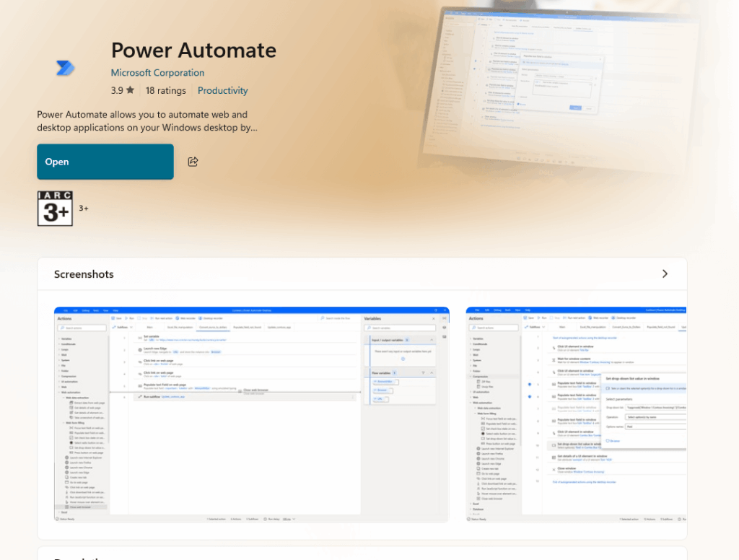Open the Microsoft Corporation publisher link

click(157, 73)
